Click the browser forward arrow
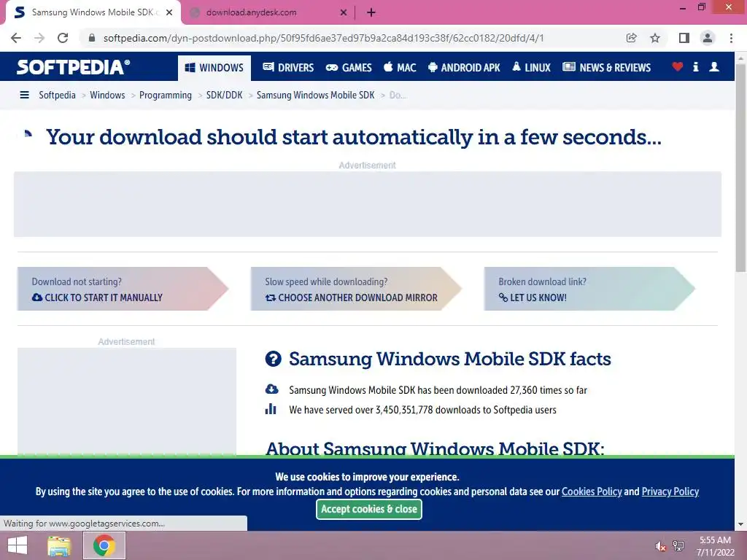The width and height of the screenshot is (747, 560). point(39,38)
